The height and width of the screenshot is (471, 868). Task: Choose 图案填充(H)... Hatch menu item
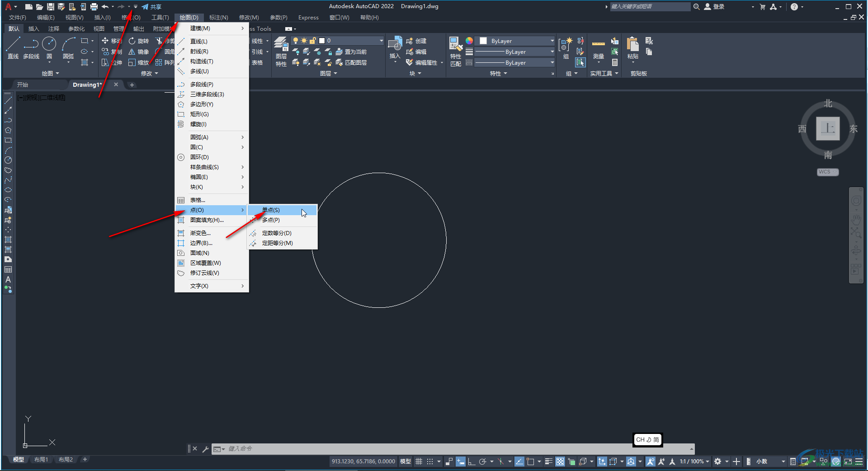click(212, 220)
